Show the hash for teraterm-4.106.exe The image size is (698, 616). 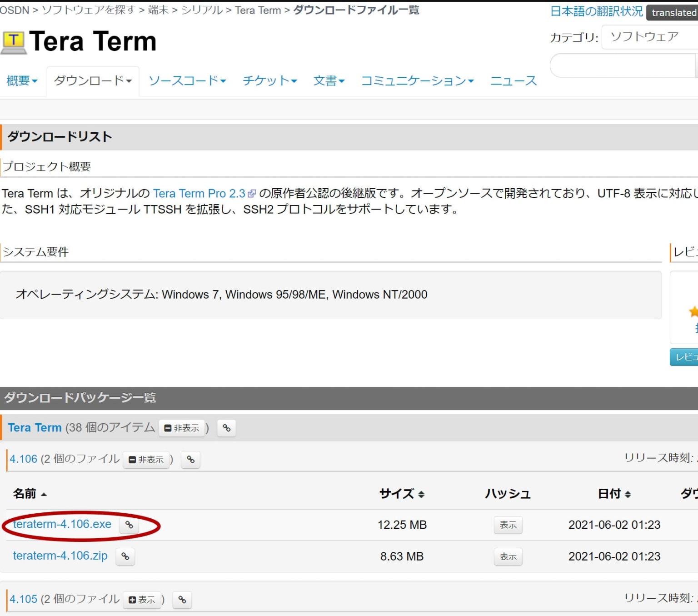point(508,525)
